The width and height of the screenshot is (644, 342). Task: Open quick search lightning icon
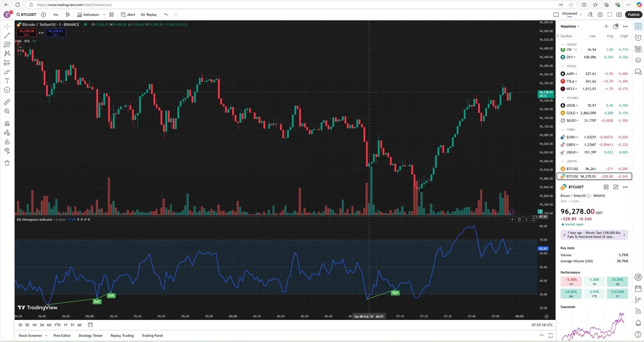[x=591, y=15]
